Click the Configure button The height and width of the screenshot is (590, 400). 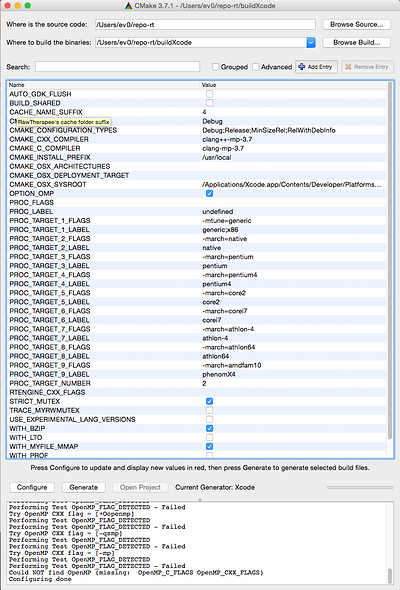(x=32, y=487)
